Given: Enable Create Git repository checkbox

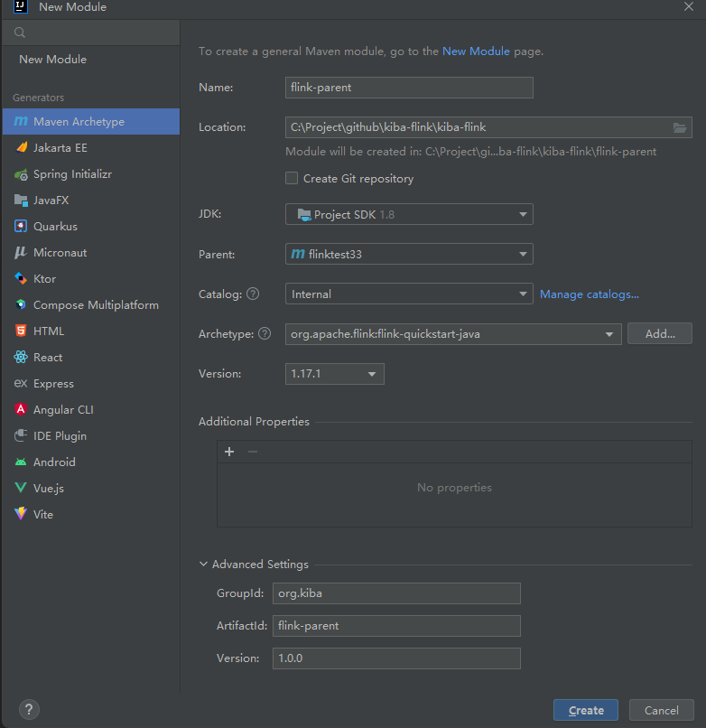Looking at the screenshot, I should pos(292,178).
